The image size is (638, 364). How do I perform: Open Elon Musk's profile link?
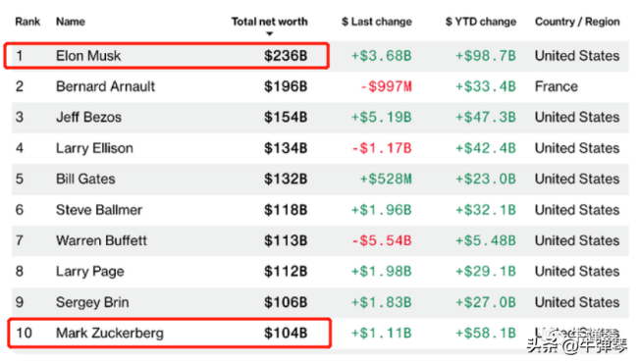[88, 56]
